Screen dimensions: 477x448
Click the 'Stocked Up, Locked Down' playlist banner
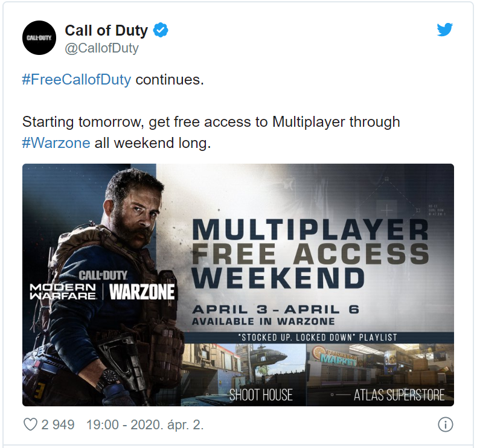(x=318, y=338)
